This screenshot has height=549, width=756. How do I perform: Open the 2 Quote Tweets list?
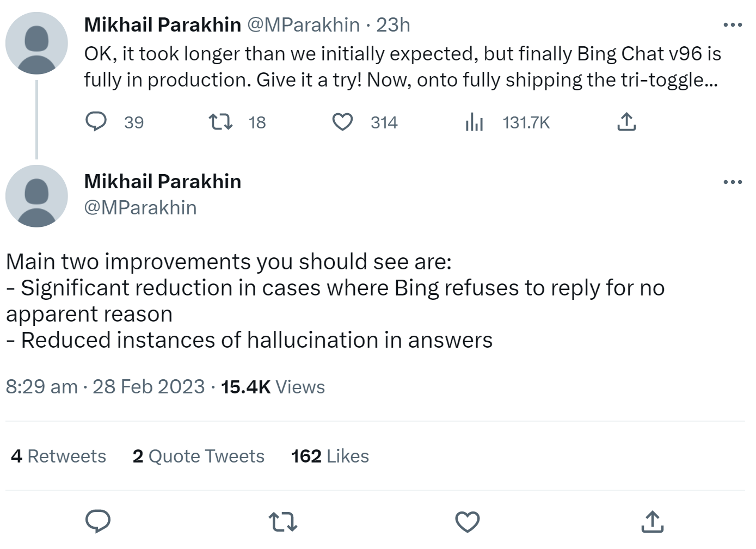click(x=199, y=457)
